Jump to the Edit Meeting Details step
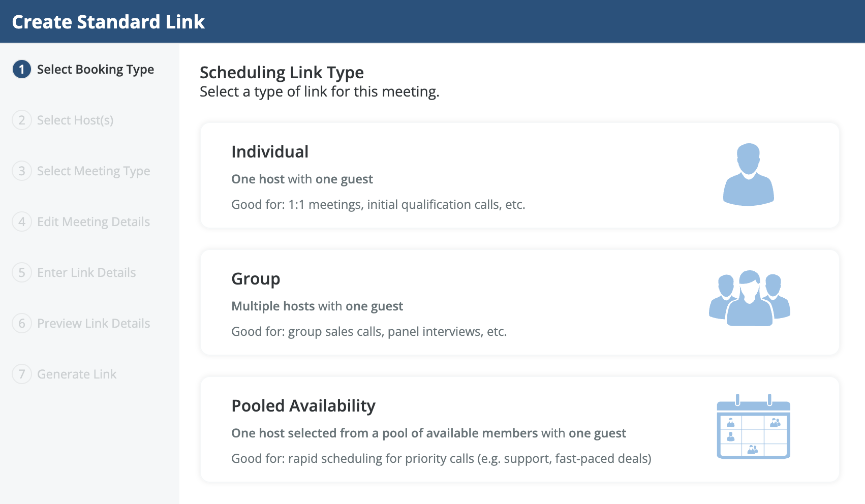865x504 pixels. 94,222
